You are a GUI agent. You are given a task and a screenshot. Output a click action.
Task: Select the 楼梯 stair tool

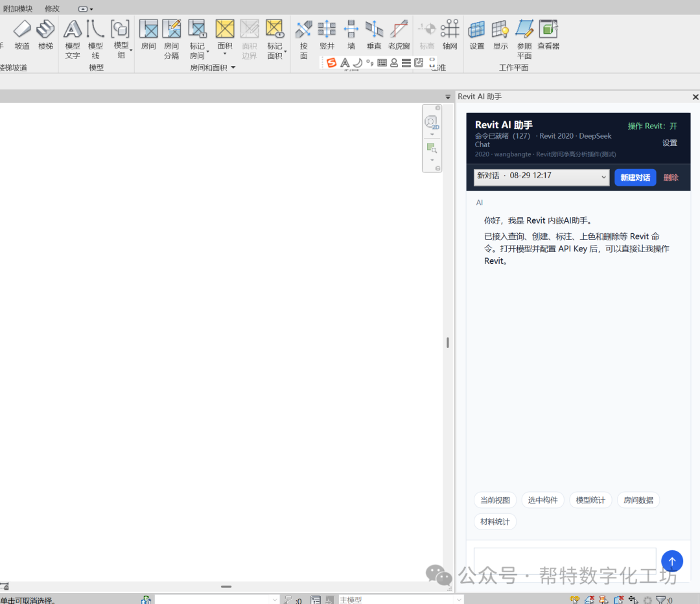(45, 35)
